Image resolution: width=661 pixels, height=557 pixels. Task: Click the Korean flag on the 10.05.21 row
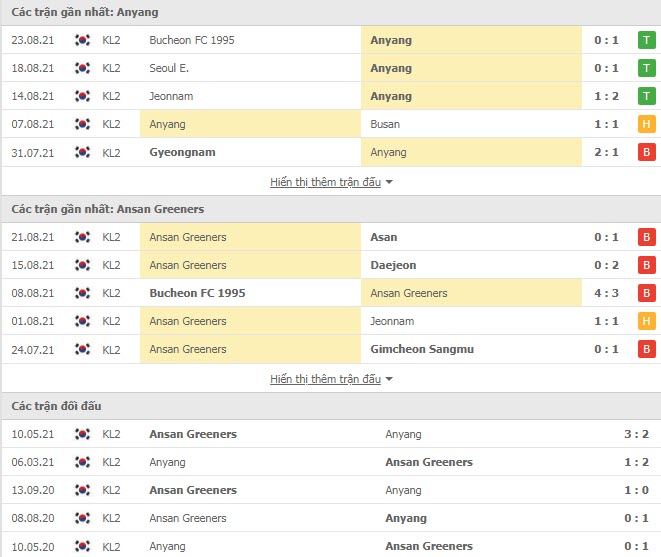point(82,434)
